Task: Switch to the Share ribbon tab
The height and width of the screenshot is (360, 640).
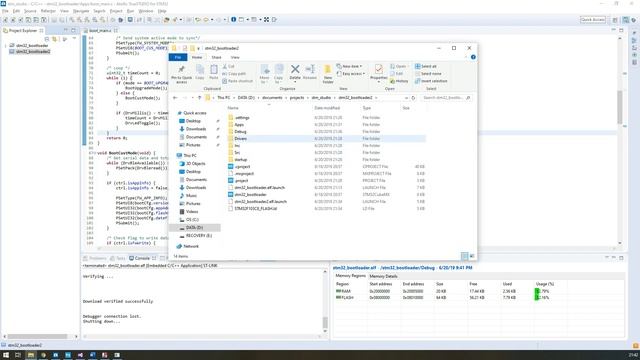Action: [x=216, y=58]
